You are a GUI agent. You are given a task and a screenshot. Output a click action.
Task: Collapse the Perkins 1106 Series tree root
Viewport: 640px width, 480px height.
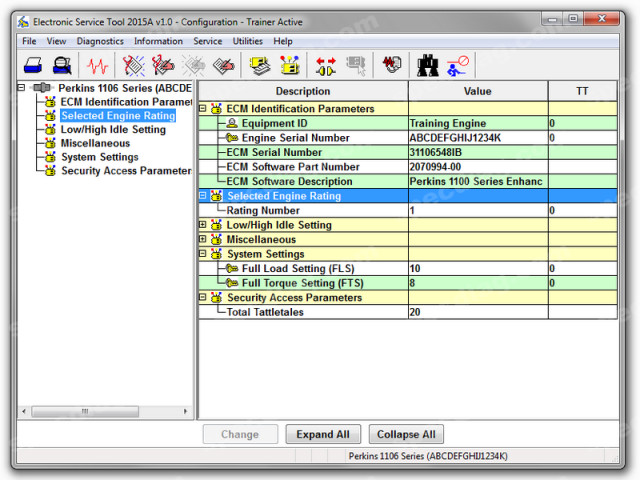[21, 87]
